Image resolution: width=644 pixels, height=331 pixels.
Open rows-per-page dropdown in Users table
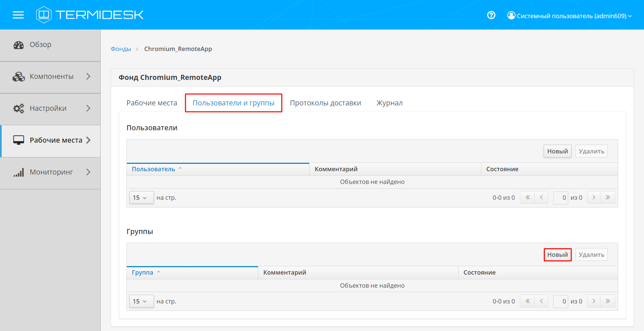pyautogui.click(x=141, y=198)
